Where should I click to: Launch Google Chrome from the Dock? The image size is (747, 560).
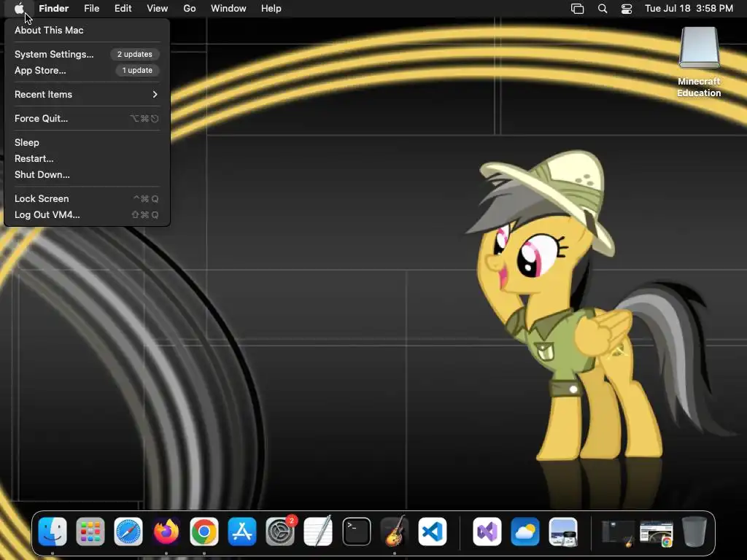(x=204, y=532)
